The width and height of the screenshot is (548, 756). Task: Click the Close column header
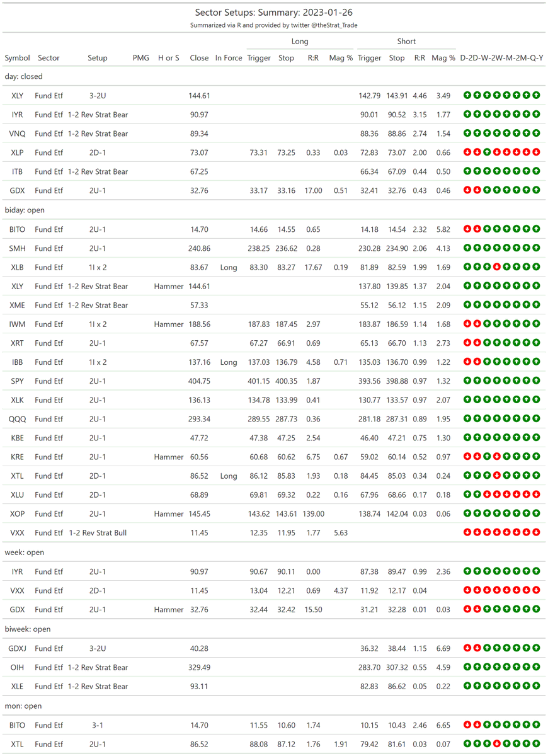199,58
